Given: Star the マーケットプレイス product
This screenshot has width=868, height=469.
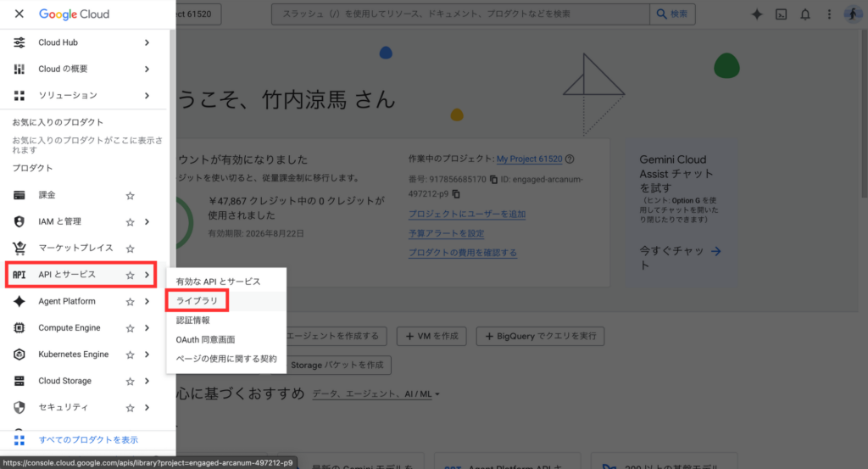Looking at the screenshot, I should click(130, 248).
